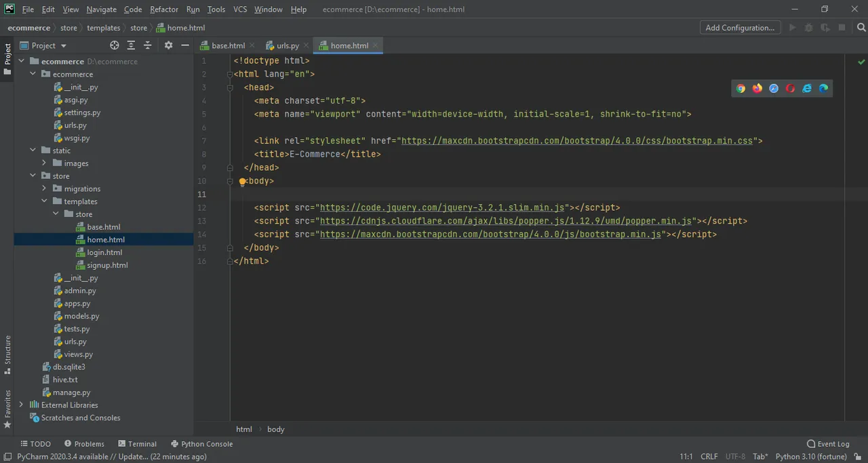Switch to the base.html tab

tap(228, 45)
